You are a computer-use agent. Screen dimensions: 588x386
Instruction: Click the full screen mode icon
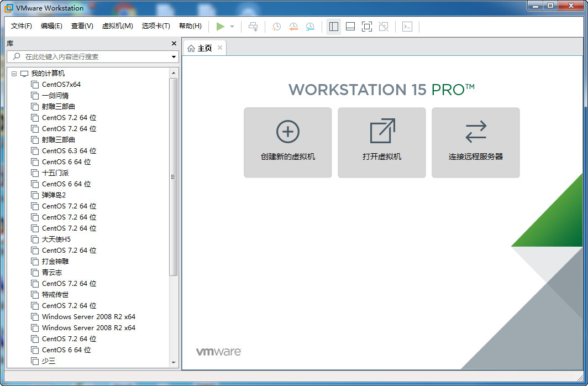click(367, 27)
